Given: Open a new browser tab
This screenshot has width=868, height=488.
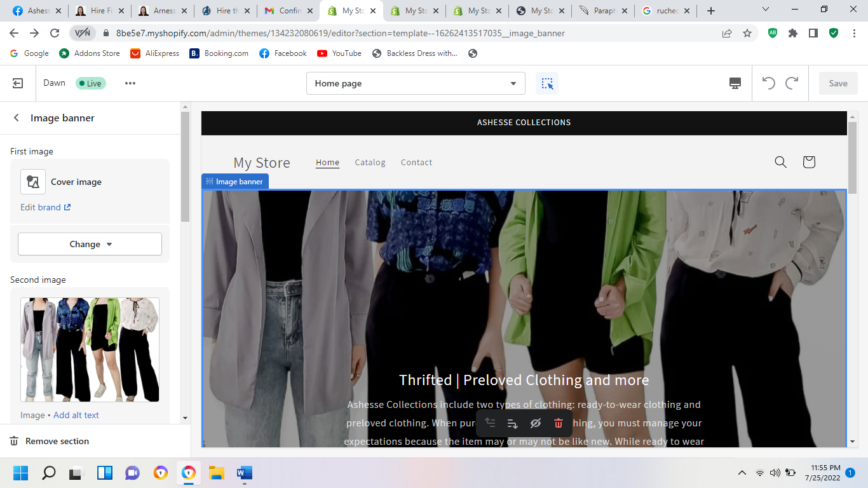Looking at the screenshot, I should pyautogui.click(x=711, y=11).
